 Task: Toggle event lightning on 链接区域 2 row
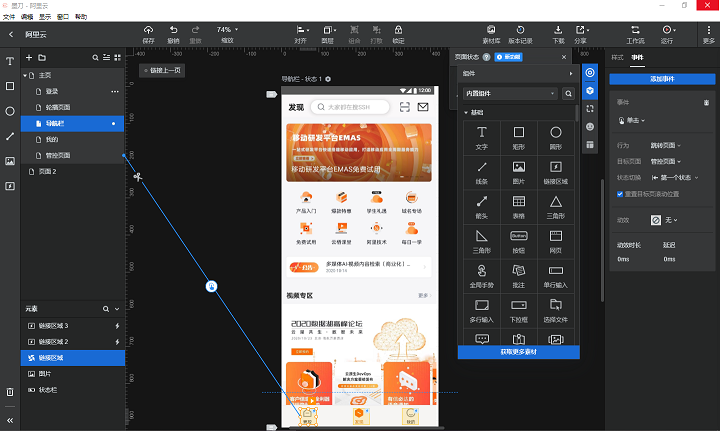[117, 342]
